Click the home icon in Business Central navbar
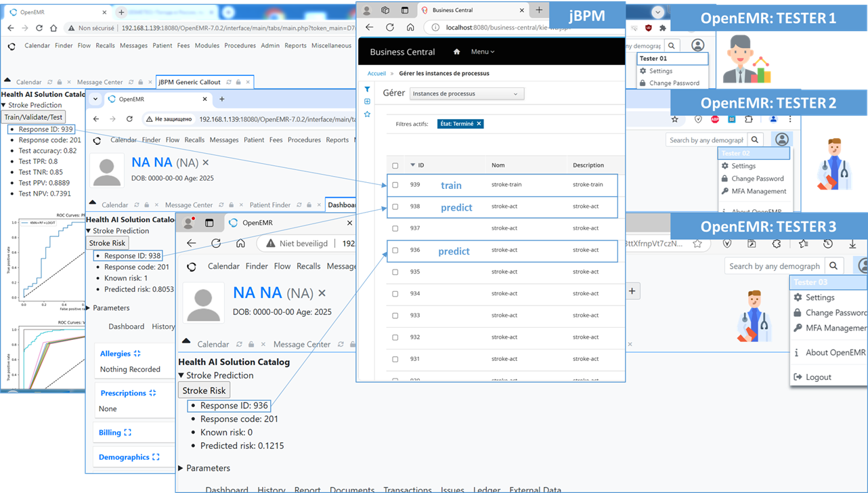 click(457, 51)
